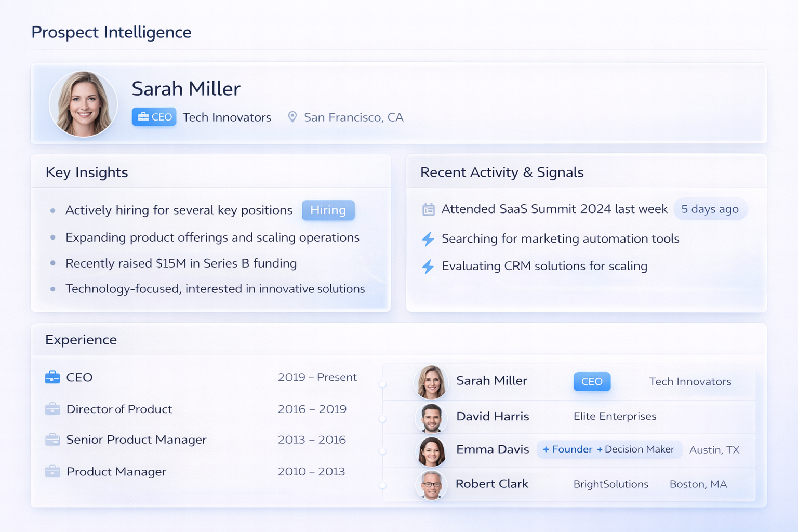This screenshot has width=798, height=532.
Task: Select the location pin icon near San Francisco
Action: click(x=292, y=117)
